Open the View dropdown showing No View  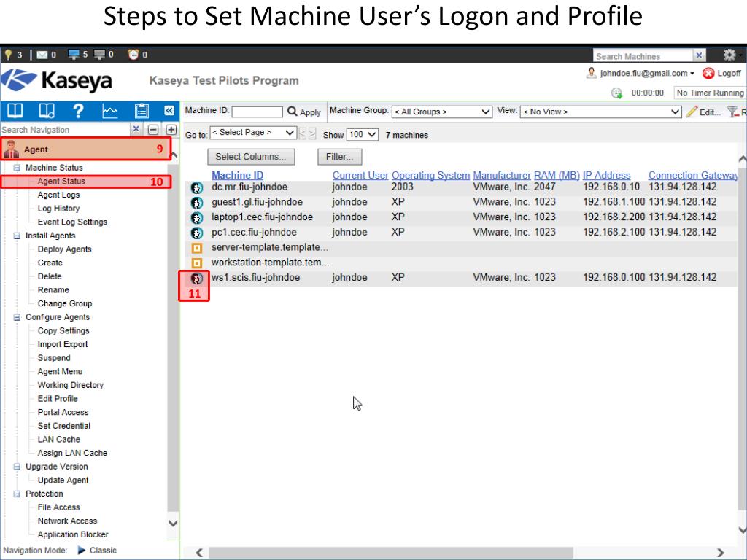(x=600, y=112)
